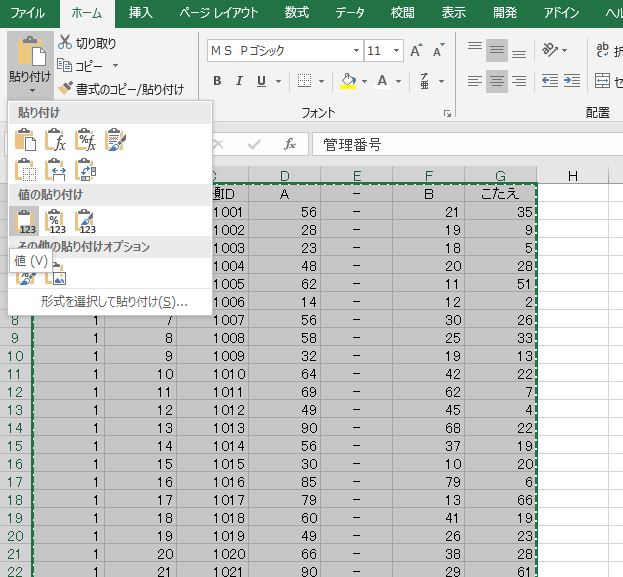Switch to the ページ レイアウト tab
623x577 pixels.
[218, 13]
